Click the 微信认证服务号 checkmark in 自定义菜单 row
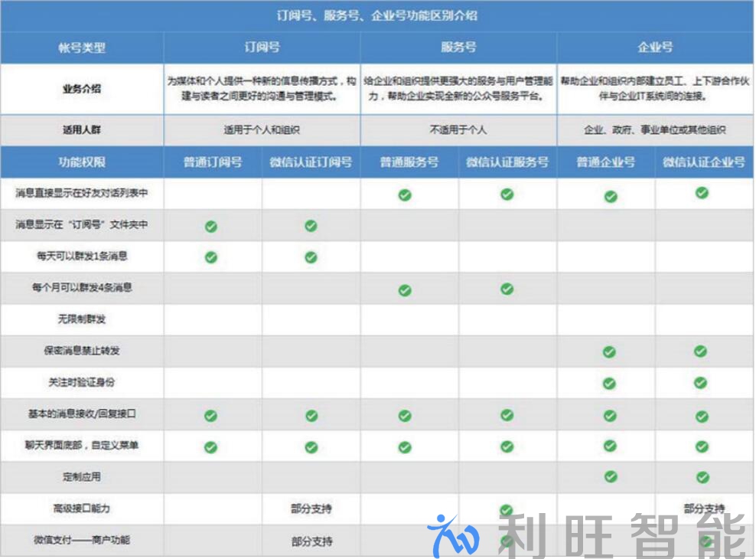This screenshot has height=559, width=756. tap(507, 446)
